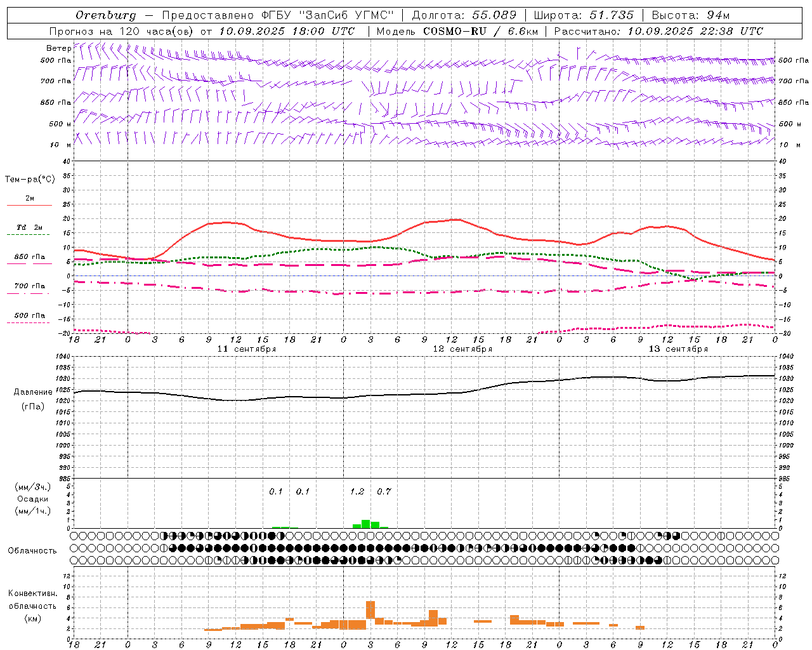Click the '700 гПа' temperature legend dash-dot line
Viewport: 812px width, 650px height.
point(29,293)
